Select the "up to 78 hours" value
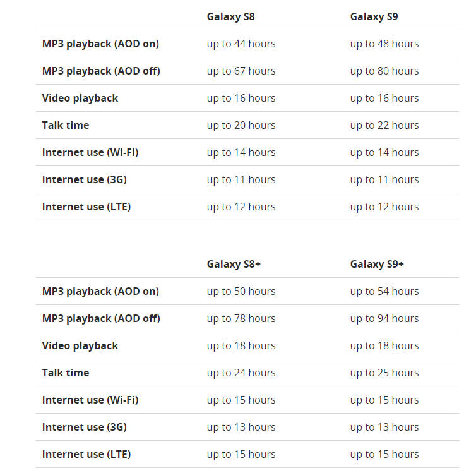Image resolution: width=476 pixels, height=473 pixels. pyautogui.click(x=241, y=318)
